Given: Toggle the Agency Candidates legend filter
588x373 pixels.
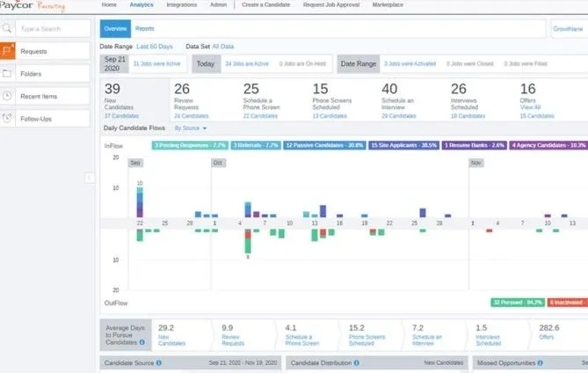Looking at the screenshot, I should pyautogui.click(x=548, y=145).
